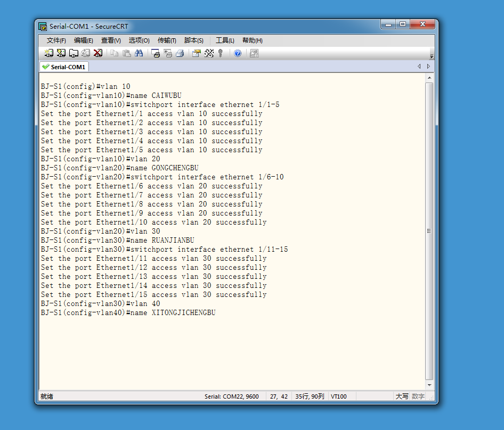Click the Public Key Assistant key icon
The image size is (504, 430).
coord(221,53)
